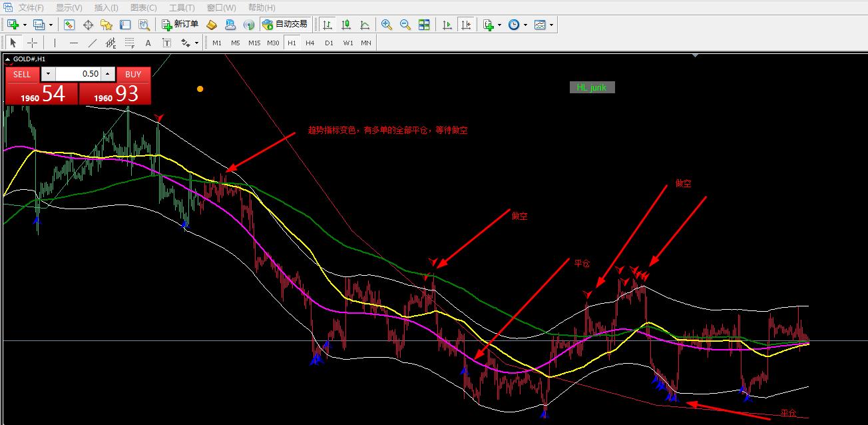Image resolution: width=868 pixels, height=425 pixels.
Task: Switch to D1 timeframe
Action: [x=329, y=43]
